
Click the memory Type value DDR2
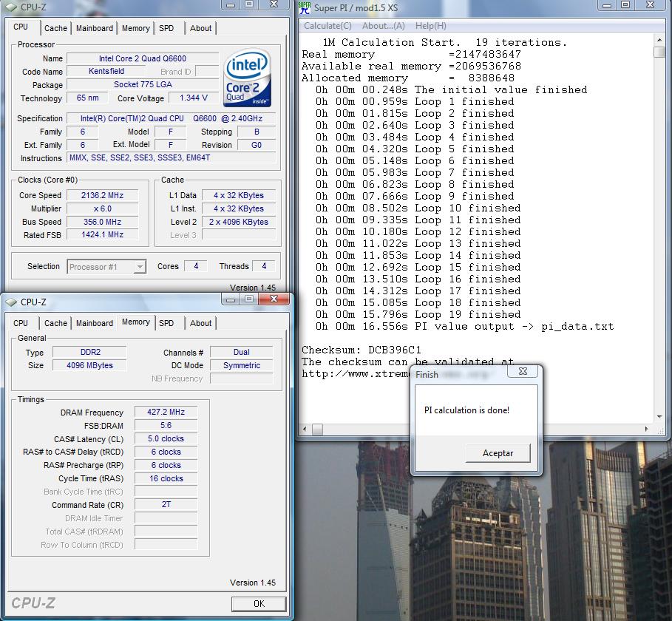point(90,353)
